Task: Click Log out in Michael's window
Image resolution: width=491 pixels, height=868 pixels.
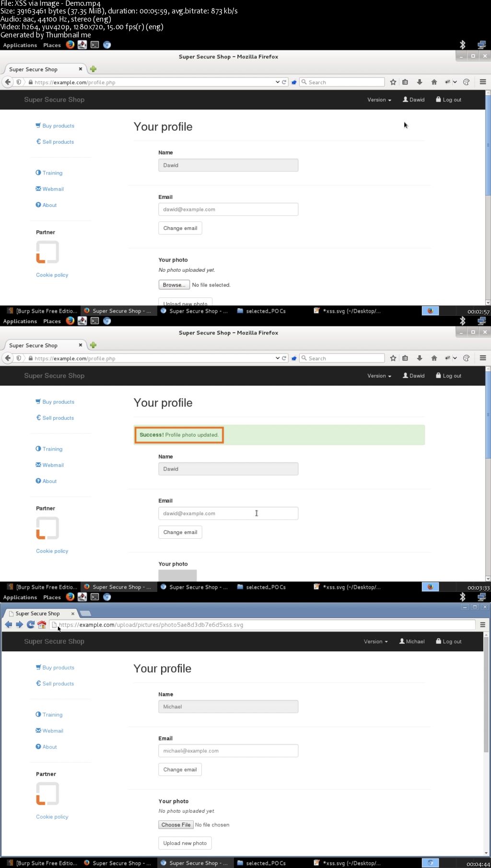Action: 448,641
